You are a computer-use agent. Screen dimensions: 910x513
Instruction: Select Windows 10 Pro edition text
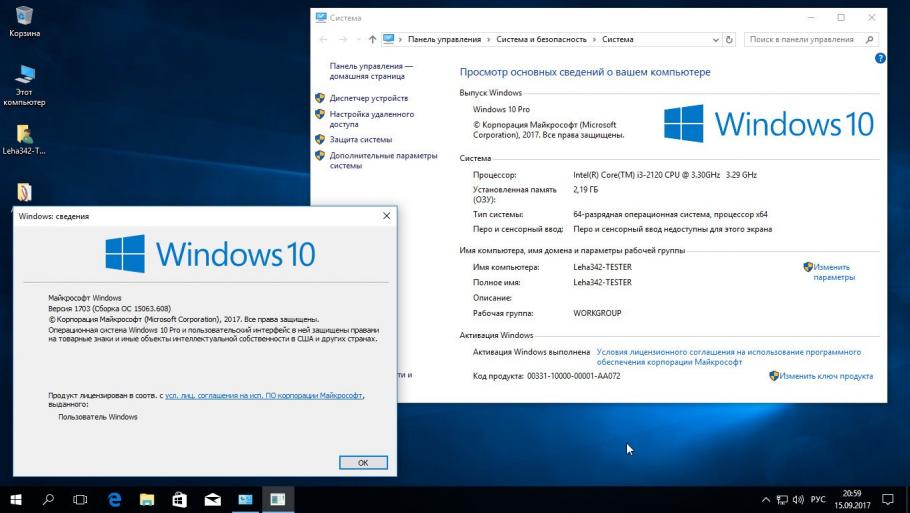501,109
